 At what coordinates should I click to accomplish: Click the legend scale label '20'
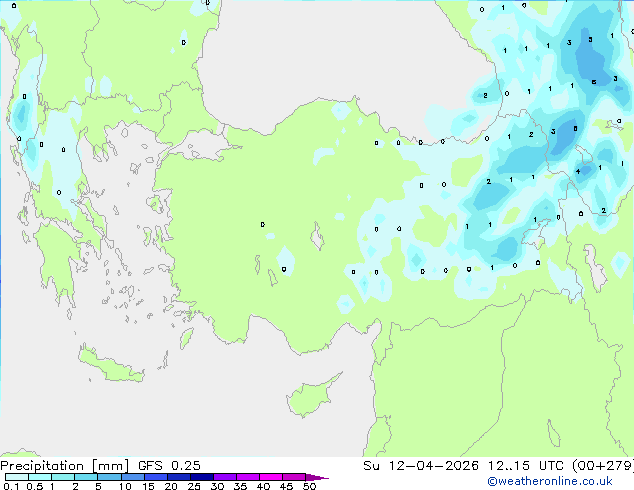click(x=171, y=486)
